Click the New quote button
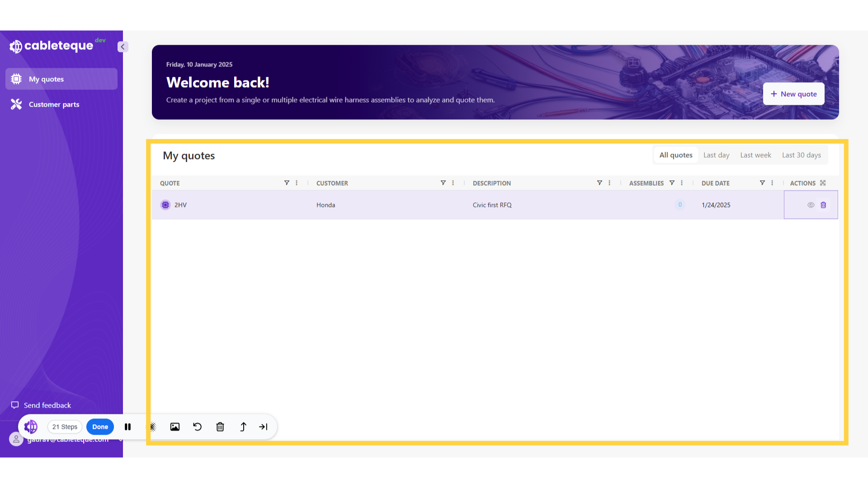The width and height of the screenshot is (868, 488). click(793, 94)
